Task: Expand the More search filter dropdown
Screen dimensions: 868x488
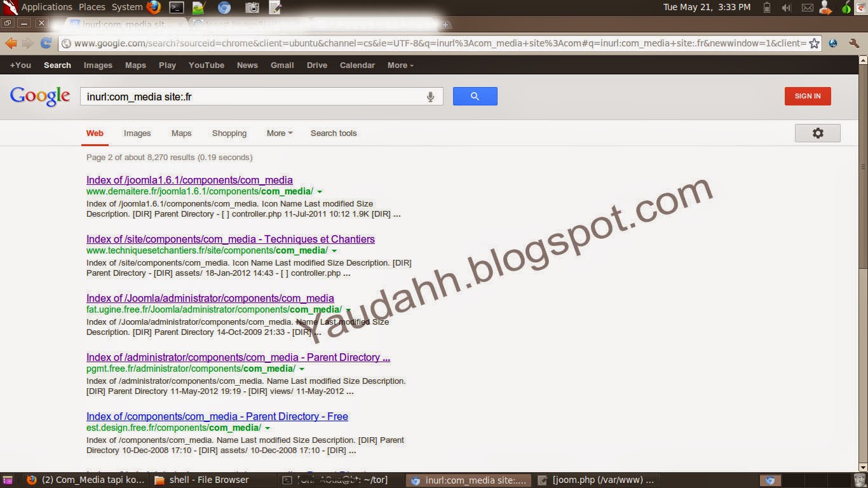Action: pos(280,133)
